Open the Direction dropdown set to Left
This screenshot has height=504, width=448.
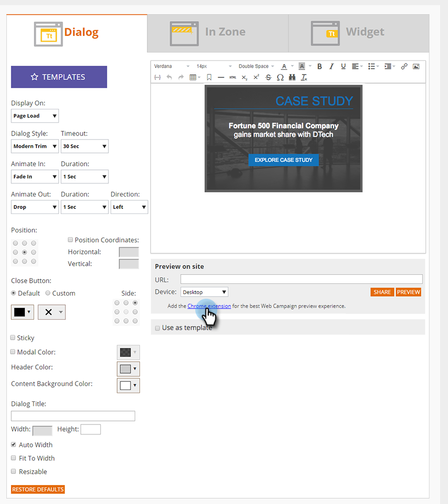pos(129,207)
